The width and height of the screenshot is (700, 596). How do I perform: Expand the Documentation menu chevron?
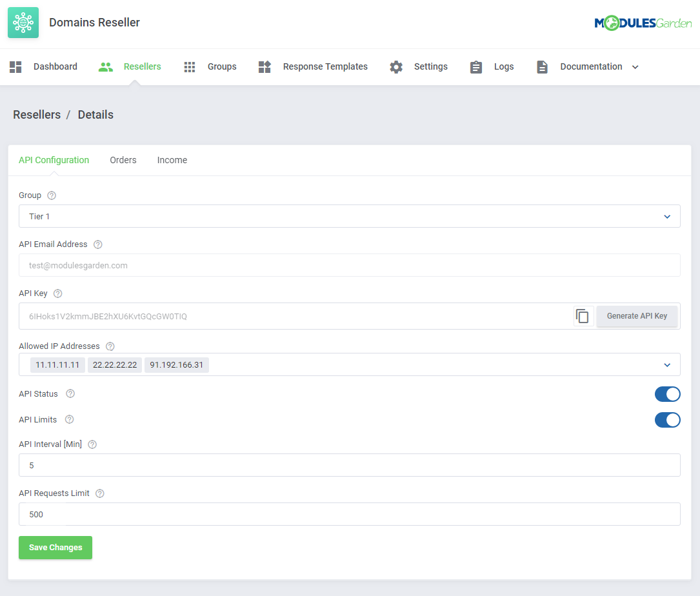point(635,67)
